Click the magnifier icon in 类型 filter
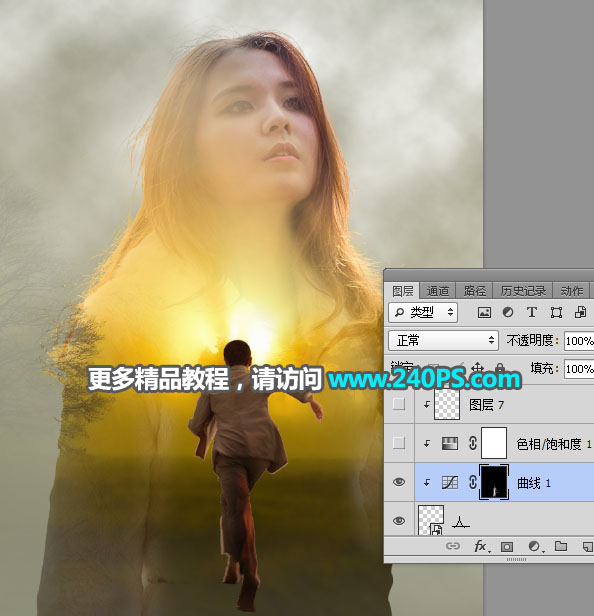 pos(399,313)
